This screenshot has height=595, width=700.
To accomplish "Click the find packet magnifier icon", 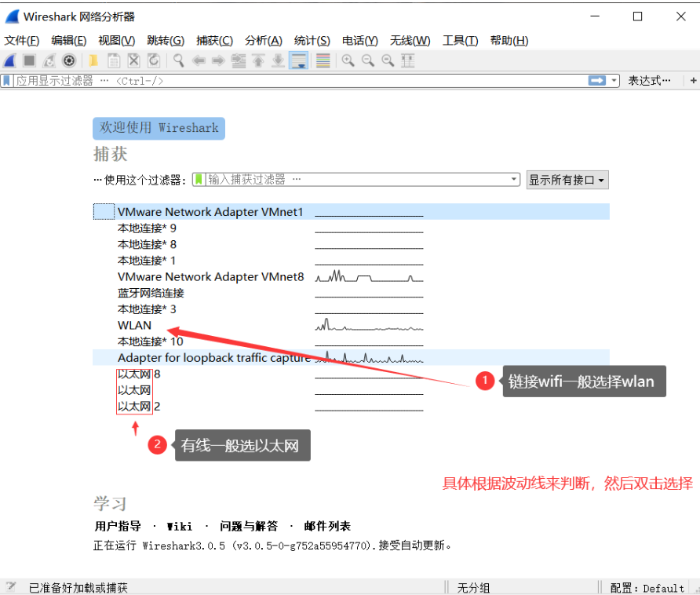I will pyautogui.click(x=179, y=60).
